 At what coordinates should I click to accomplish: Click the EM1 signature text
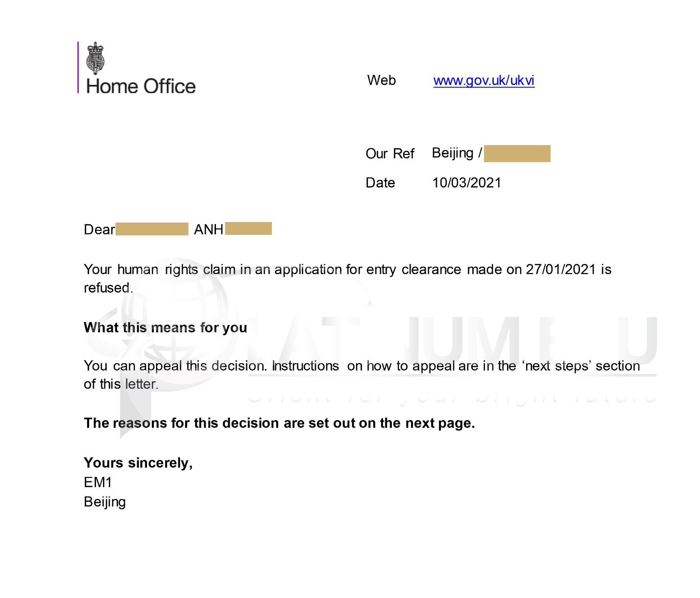click(x=98, y=482)
